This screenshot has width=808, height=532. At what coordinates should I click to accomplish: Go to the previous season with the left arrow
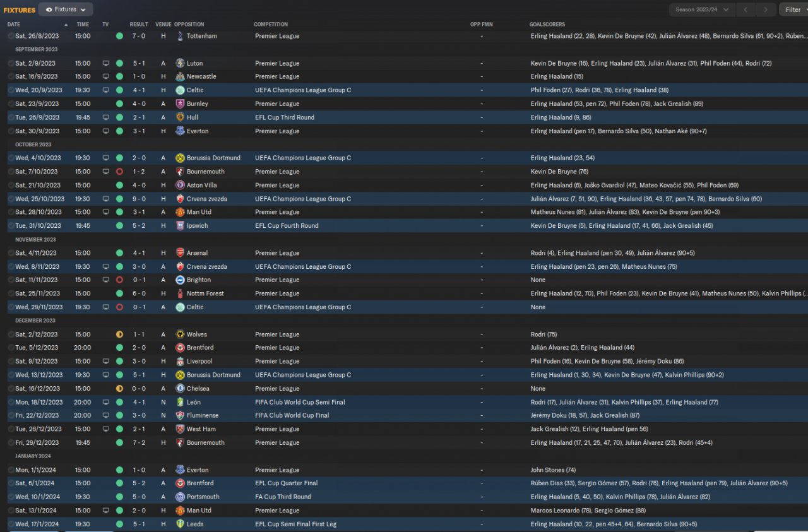tap(746, 9)
